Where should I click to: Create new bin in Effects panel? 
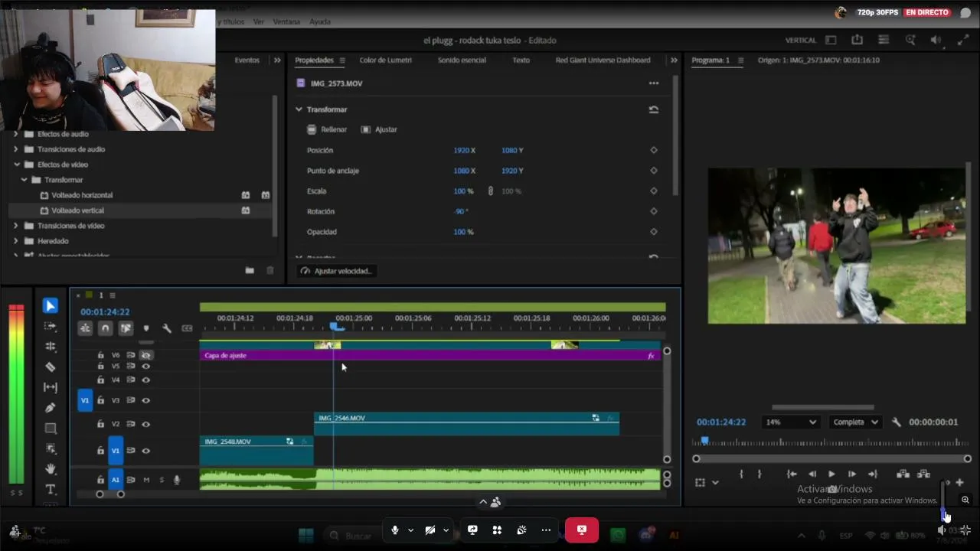[x=250, y=270]
